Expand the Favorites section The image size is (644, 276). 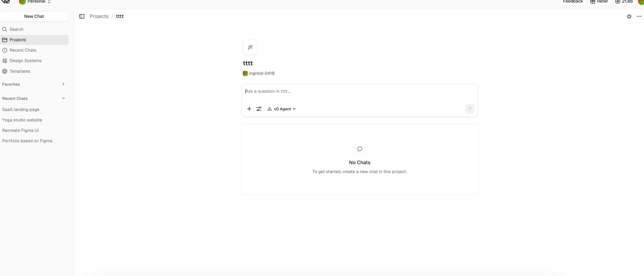63,84
